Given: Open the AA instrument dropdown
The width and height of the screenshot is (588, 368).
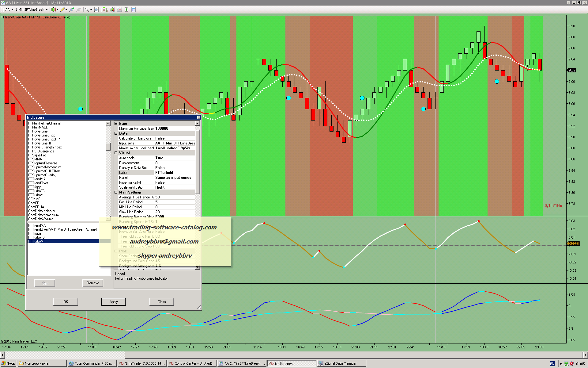Looking at the screenshot, I should [9, 10].
